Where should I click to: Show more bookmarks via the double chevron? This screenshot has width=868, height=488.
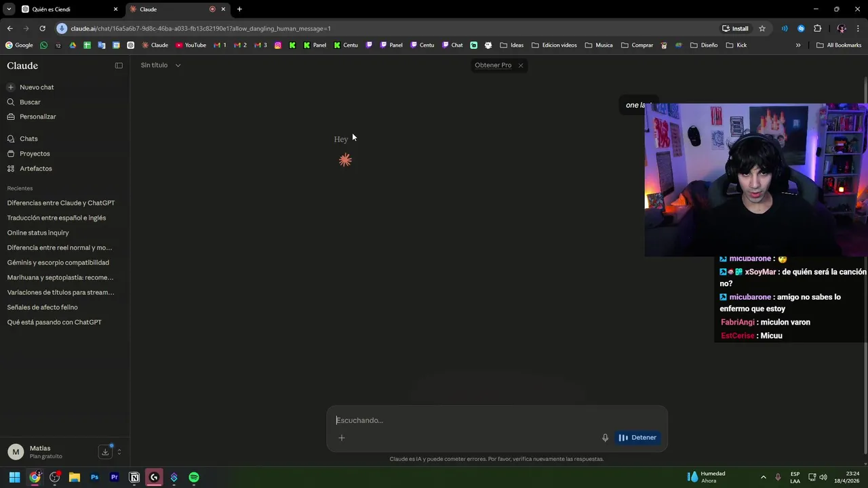(x=798, y=45)
